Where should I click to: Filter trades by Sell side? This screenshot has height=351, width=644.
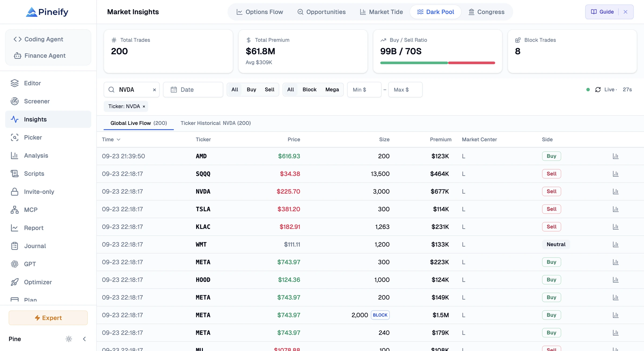click(269, 89)
